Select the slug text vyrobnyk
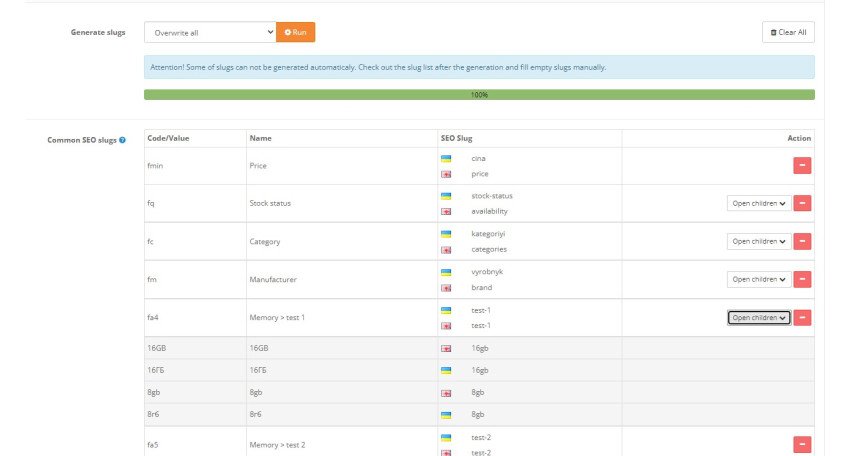 (487, 271)
